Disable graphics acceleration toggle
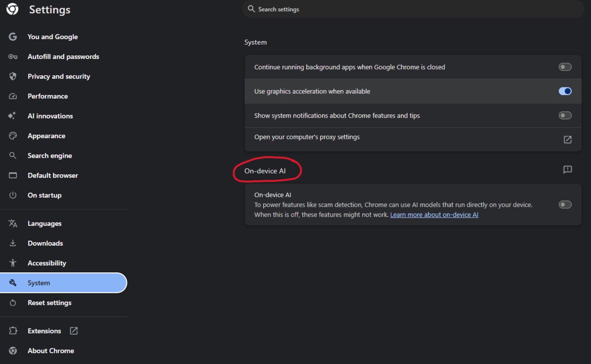The height and width of the screenshot is (364, 591). click(565, 91)
